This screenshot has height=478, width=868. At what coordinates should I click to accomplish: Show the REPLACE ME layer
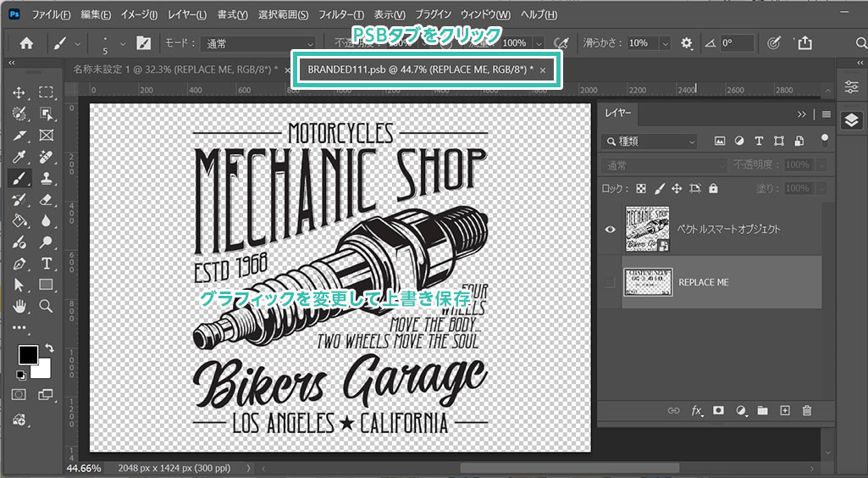point(610,282)
